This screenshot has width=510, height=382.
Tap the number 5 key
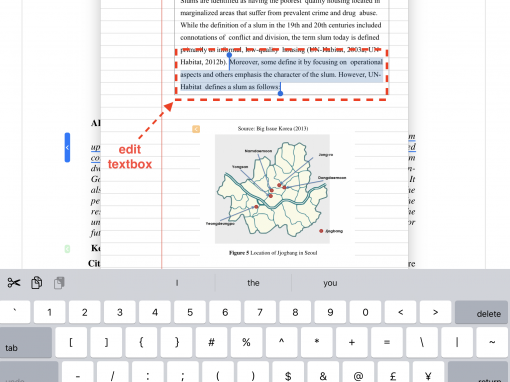190,312
